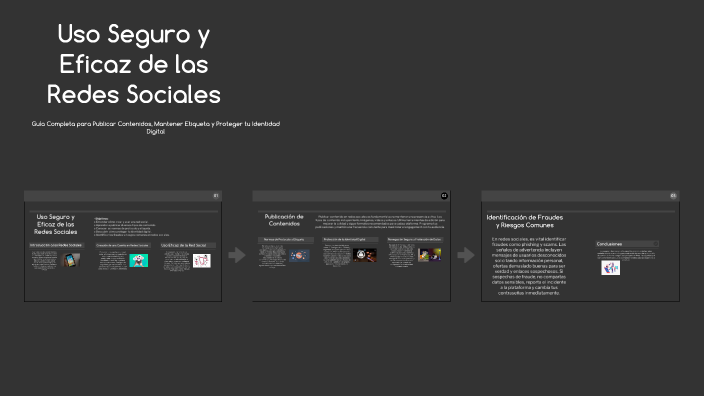Viewport: 704px width, 396px height.
Task: Select the blue network graphic thumbnail in frame 02
Action: (x=299, y=255)
